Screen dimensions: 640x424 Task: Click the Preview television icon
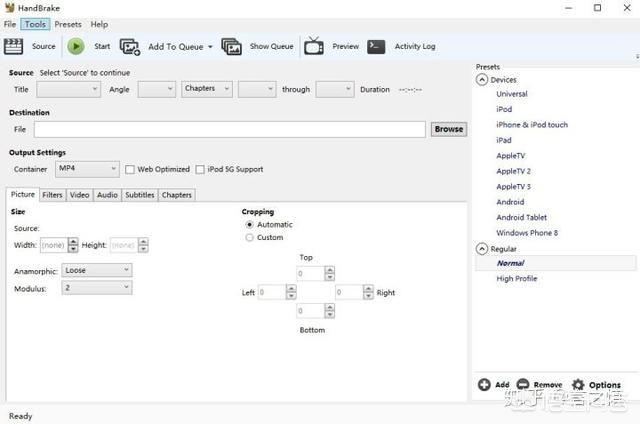[314, 46]
